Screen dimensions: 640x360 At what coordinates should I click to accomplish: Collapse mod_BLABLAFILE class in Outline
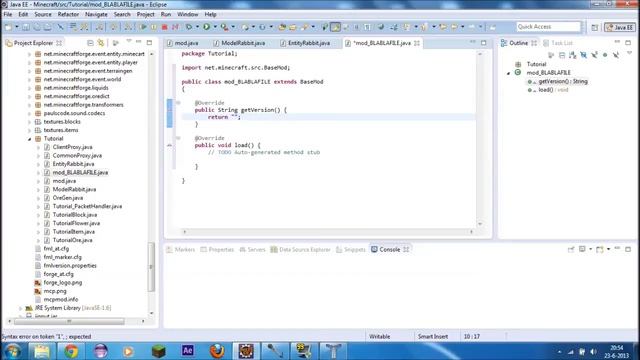pyautogui.click(x=509, y=73)
